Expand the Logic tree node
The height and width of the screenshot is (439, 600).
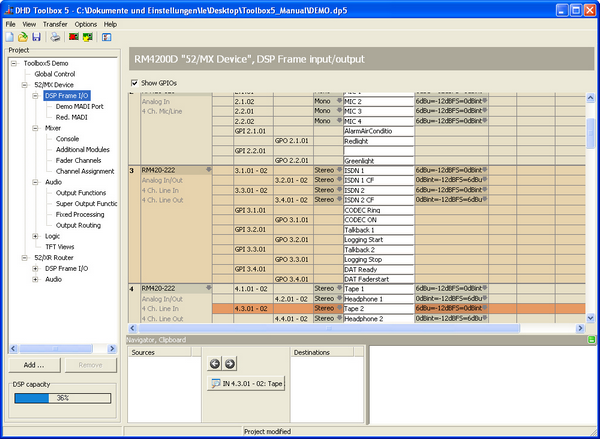tap(35, 236)
